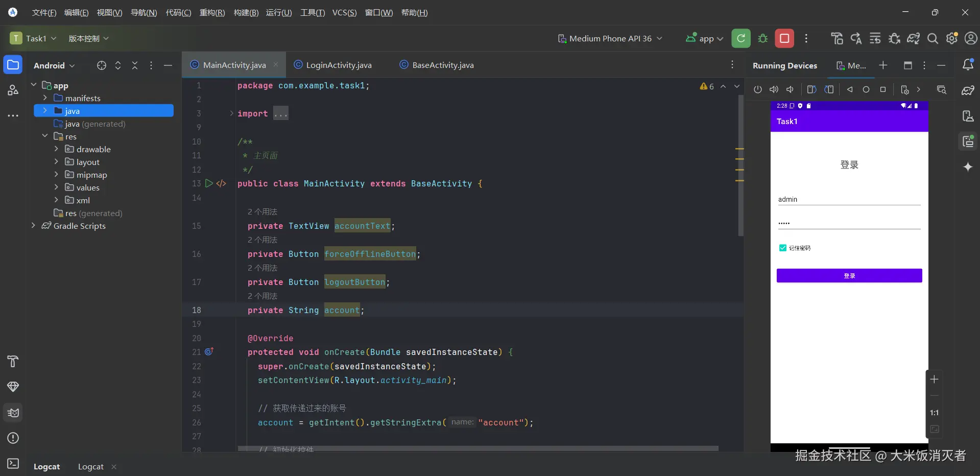This screenshot has height=476, width=980.
Task: Open the Gradle elephant tool window
Action: [968, 90]
